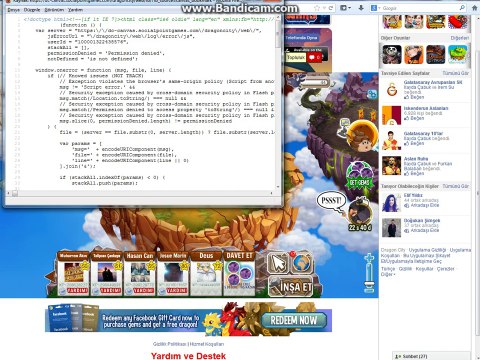This screenshot has height=360, width=480.
Task: Open Yardım menu in source viewer
Action: tap(75, 10)
